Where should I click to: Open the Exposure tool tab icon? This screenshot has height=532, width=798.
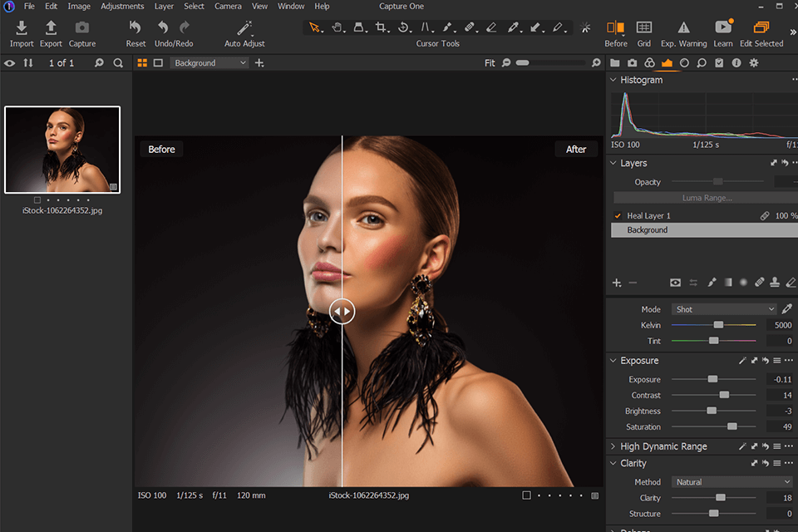pyautogui.click(x=667, y=62)
